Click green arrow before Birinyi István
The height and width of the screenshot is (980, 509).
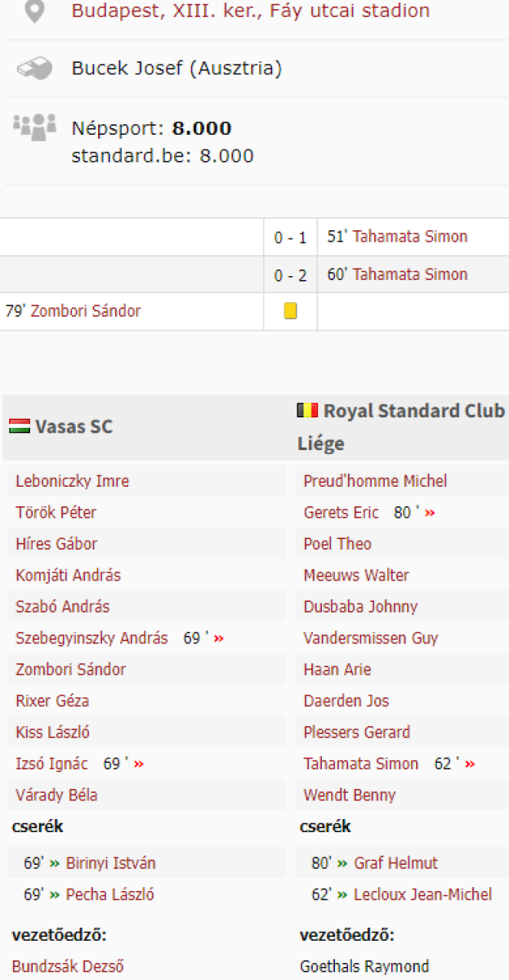[x=55, y=863]
